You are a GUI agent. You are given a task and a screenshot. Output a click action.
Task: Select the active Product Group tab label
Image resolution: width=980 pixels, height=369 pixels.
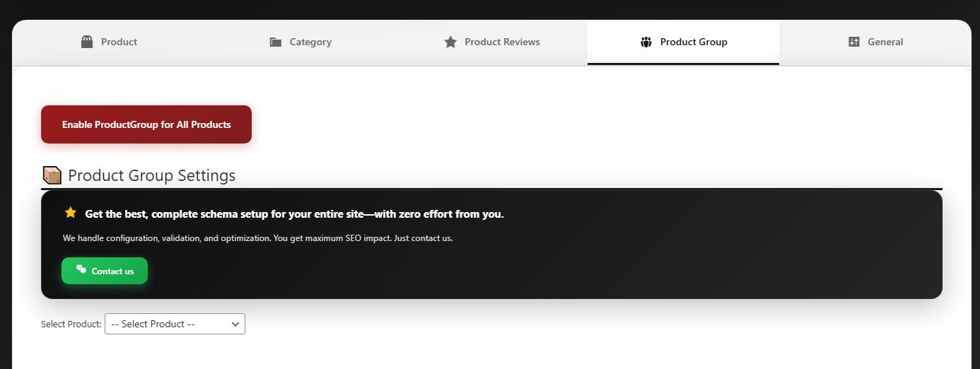694,42
